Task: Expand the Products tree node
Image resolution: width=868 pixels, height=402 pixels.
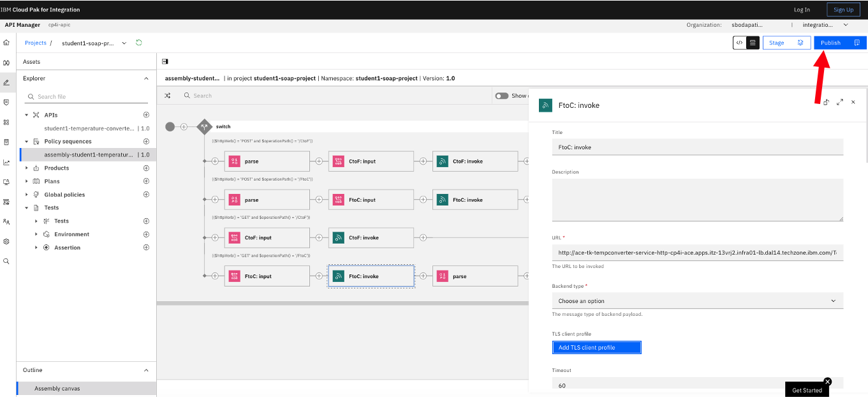Action: (27, 168)
